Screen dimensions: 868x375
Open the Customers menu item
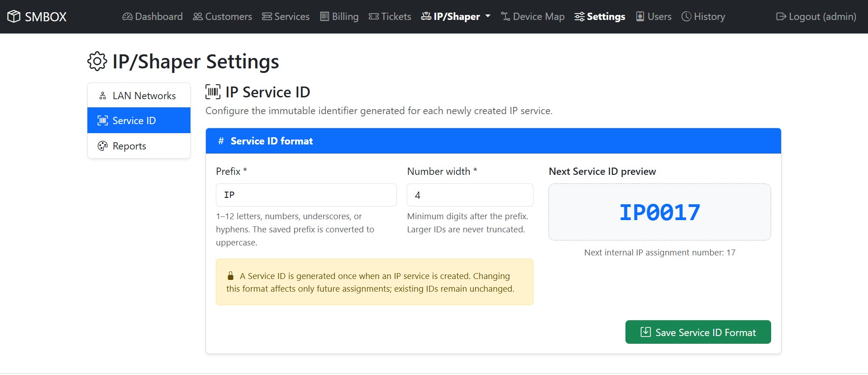point(222,16)
